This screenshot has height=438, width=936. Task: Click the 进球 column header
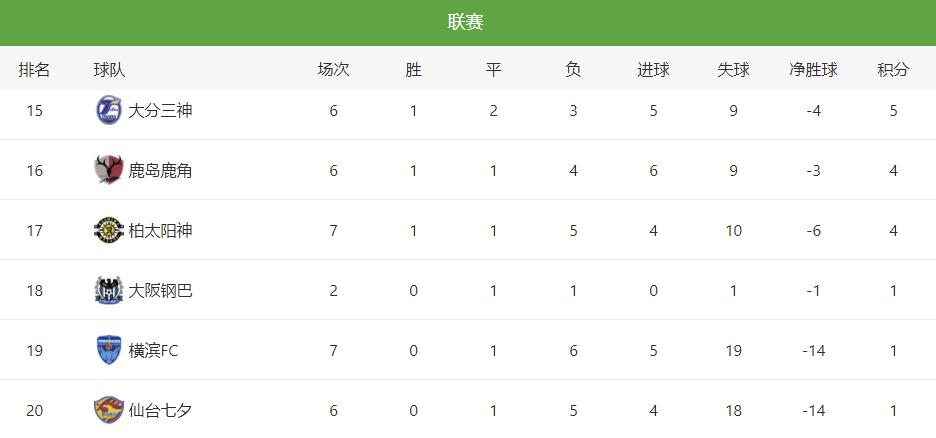(x=653, y=70)
